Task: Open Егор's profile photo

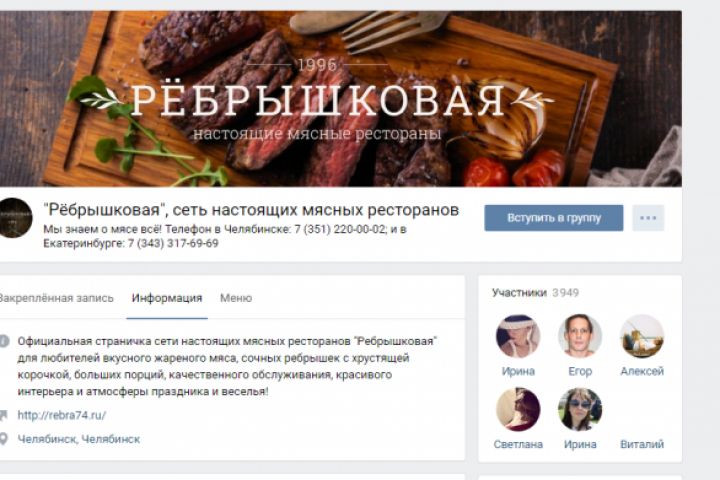Action: 580,336
